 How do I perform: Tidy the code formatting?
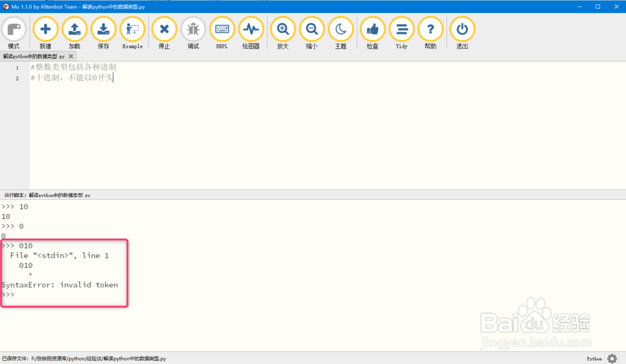pyautogui.click(x=402, y=33)
